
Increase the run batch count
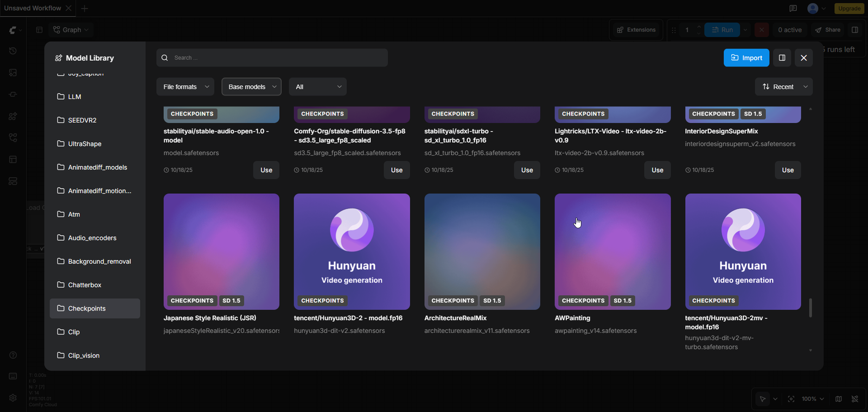pos(699,27)
